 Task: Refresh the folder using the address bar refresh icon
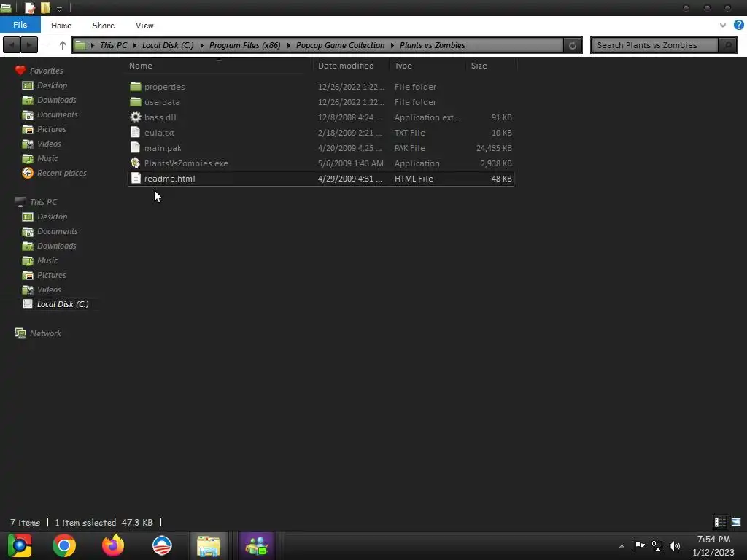573,45
